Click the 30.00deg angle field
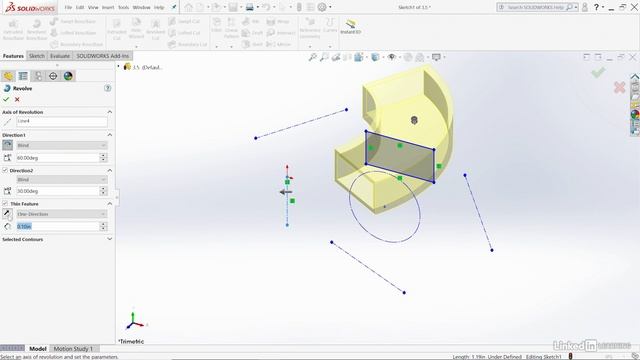This screenshot has width=640, height=360. click(58, 191)
